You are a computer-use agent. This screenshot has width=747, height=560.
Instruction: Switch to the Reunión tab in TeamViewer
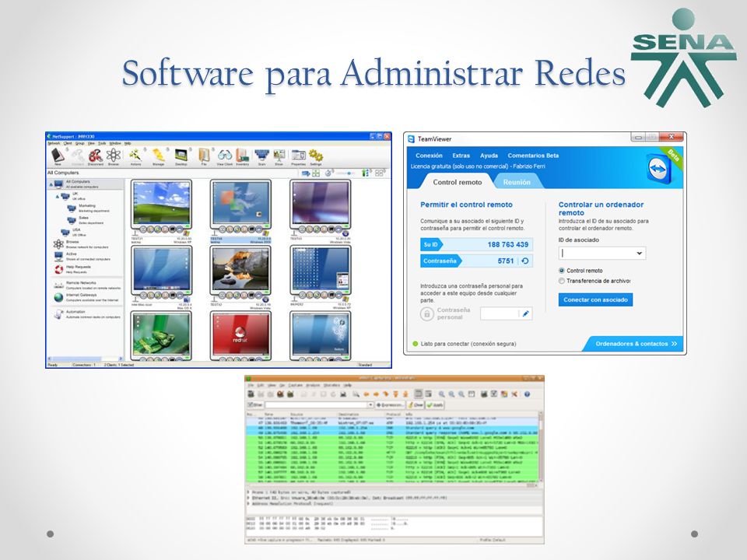pos(517,182)
